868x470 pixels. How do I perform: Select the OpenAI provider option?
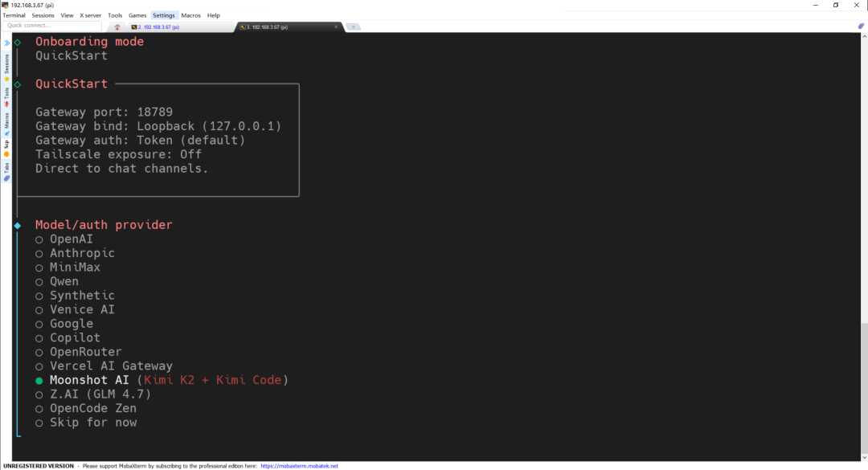(64, 239)
